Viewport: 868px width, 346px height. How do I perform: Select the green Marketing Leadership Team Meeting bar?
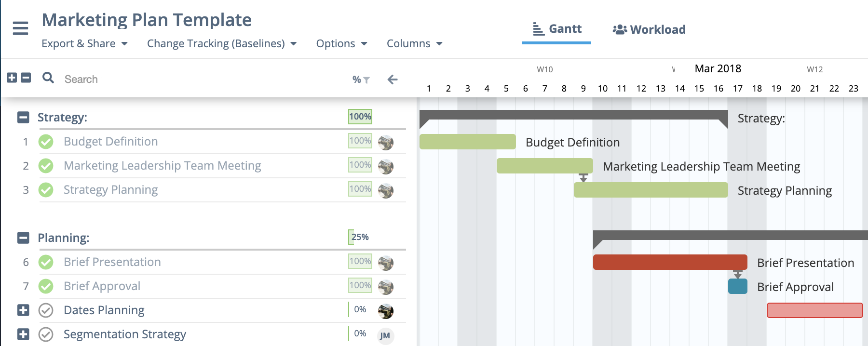pyautogui.click(x=545, y=166)
